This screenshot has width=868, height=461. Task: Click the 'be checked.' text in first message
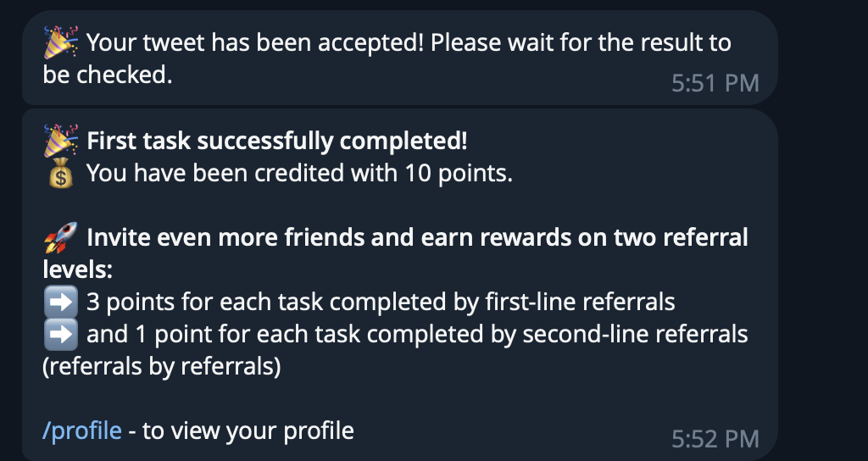click(108, 75)
